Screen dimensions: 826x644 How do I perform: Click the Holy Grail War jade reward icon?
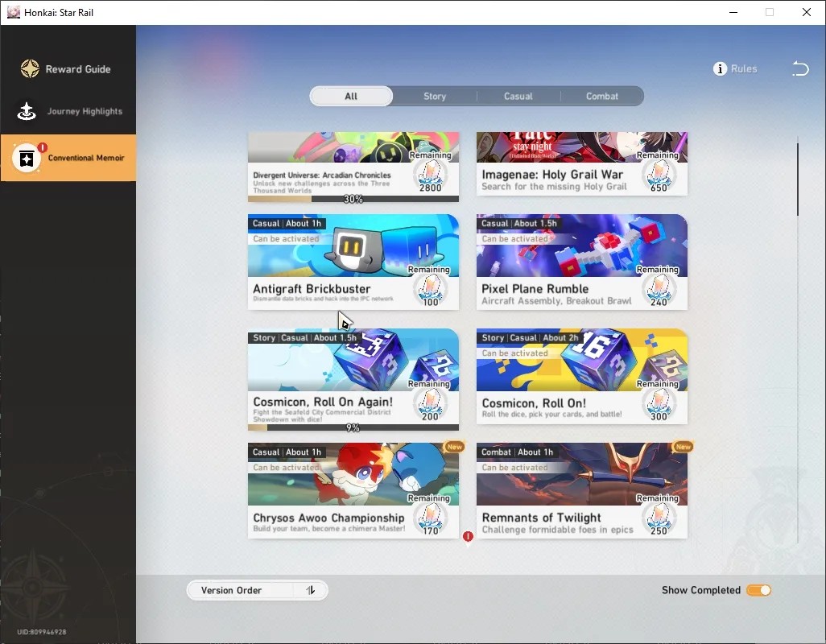(x=659, y=175)
